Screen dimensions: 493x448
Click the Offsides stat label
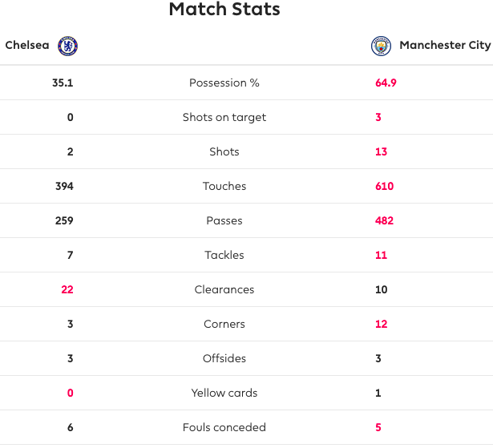coord(224,359)
